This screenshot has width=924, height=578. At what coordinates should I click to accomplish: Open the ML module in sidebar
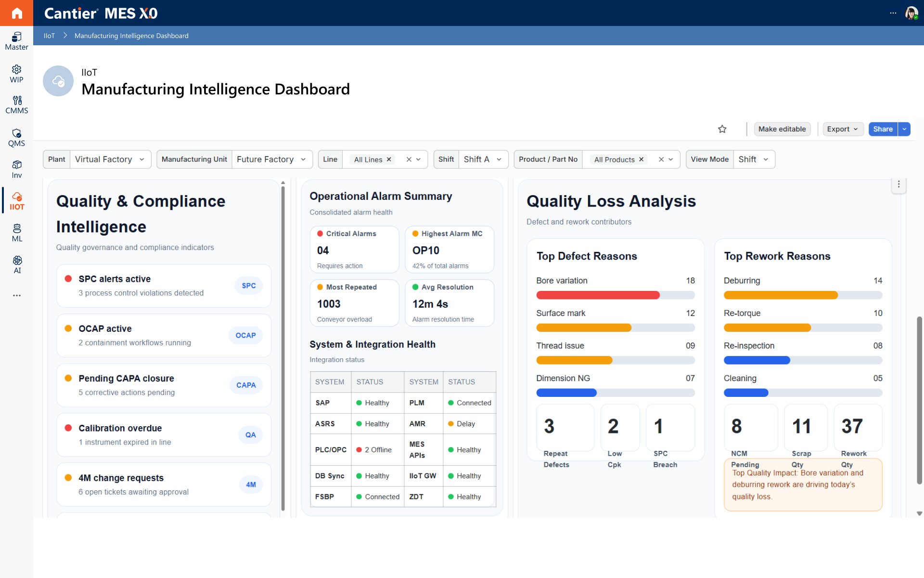[16, 233]
